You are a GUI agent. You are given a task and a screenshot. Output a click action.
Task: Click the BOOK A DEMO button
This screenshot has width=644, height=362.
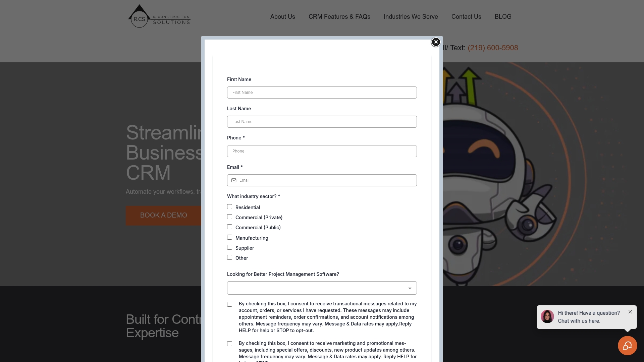click(163, 216)
